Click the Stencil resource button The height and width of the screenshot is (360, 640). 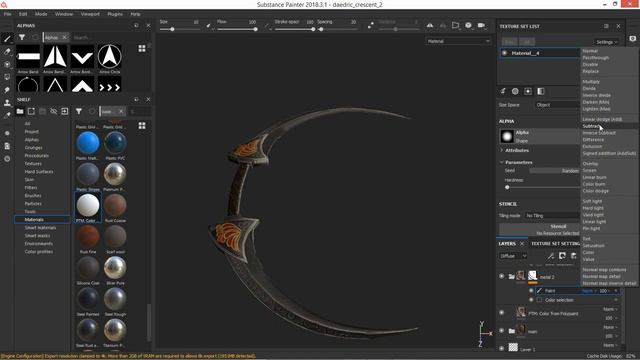click(540, 229)
